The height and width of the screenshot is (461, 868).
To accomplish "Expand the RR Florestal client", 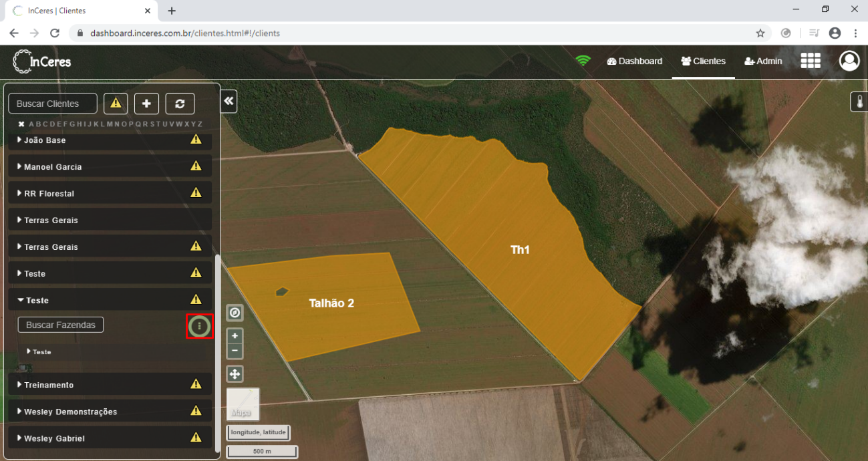I will pyautogui.click(x=19, y=193).
